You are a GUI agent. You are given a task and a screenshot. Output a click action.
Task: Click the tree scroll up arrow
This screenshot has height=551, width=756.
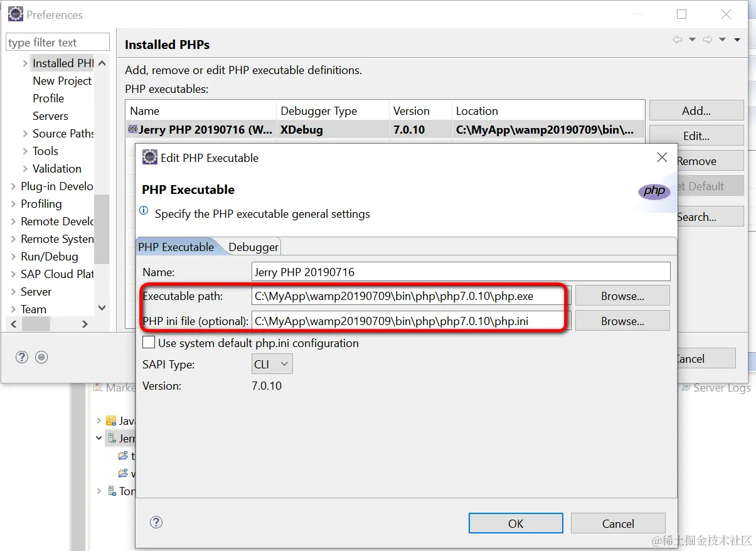click(102, 63)
